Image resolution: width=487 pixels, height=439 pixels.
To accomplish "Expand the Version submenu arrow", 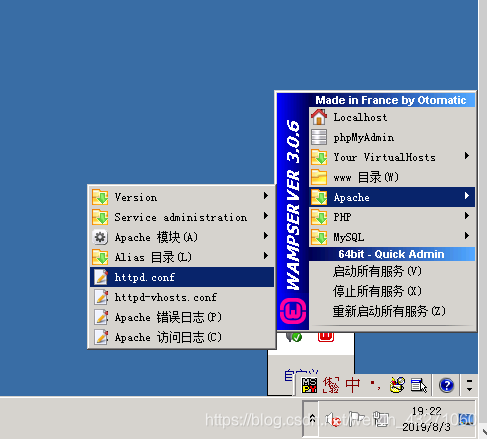I will [266, 196].
